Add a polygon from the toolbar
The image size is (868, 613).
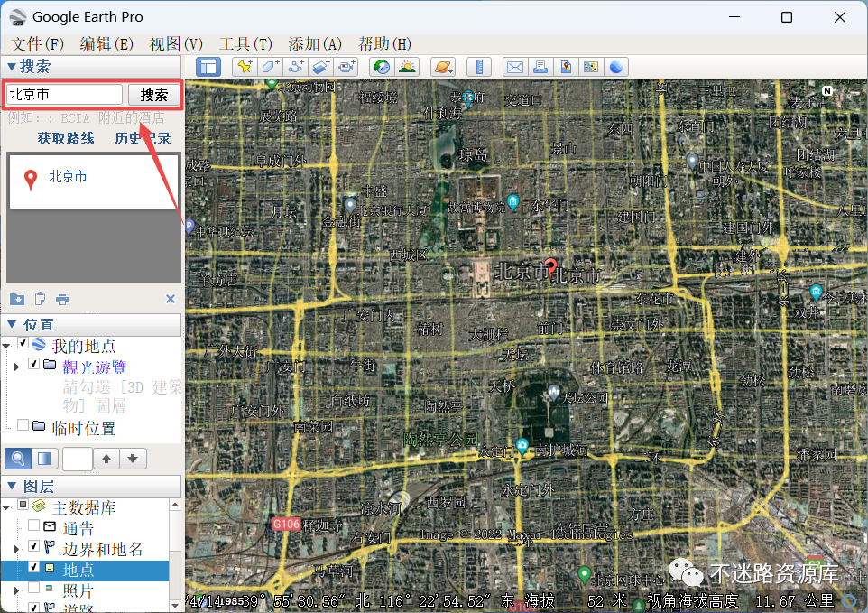(270, 67)
